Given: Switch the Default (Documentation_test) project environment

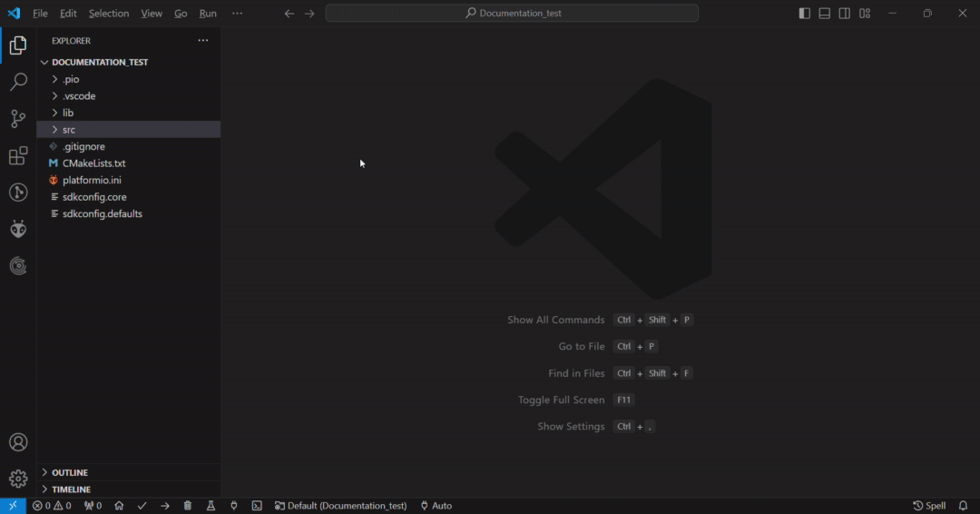Looking at the screenshot, I should 340,506.
